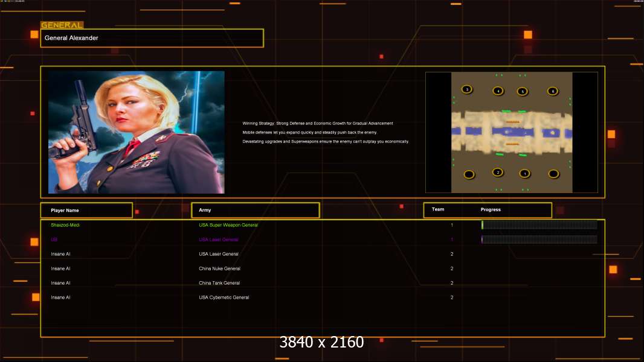
Task: Click Shaxzod-Medi's loading progress bar
Action: pos(539,224)
